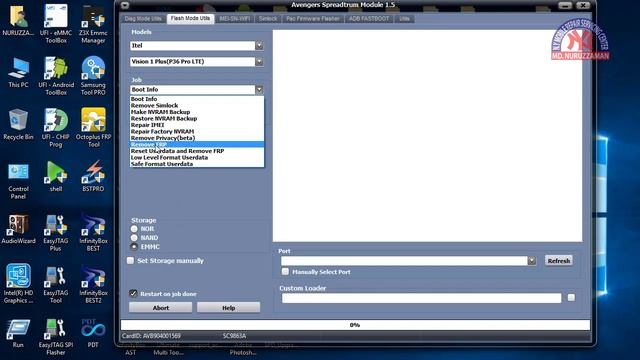640x360 pixels.
Task: Click the Refresh port button
Action: (559, 260)
